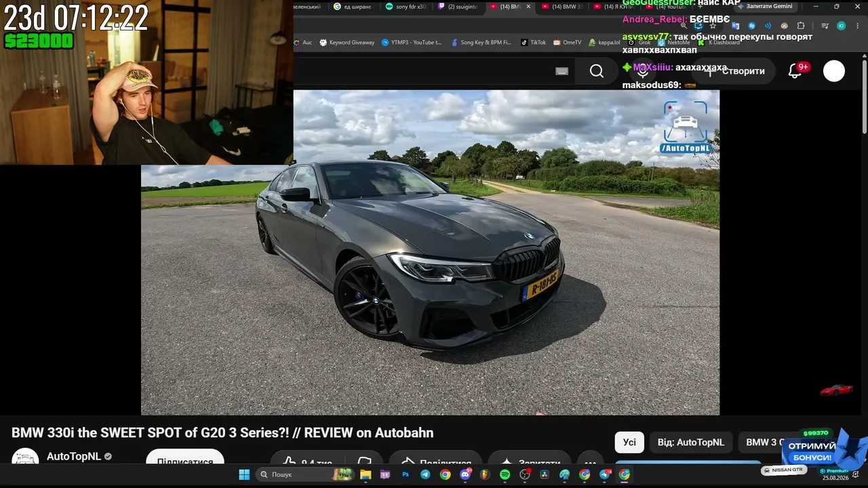Open the kappa.lol bookmark

[604, 42]
